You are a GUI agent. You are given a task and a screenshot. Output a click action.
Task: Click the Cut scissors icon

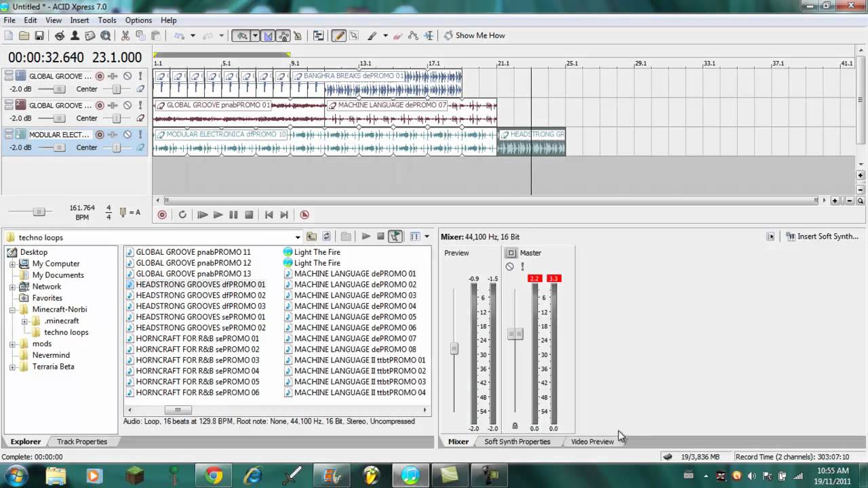coord(125,35)
